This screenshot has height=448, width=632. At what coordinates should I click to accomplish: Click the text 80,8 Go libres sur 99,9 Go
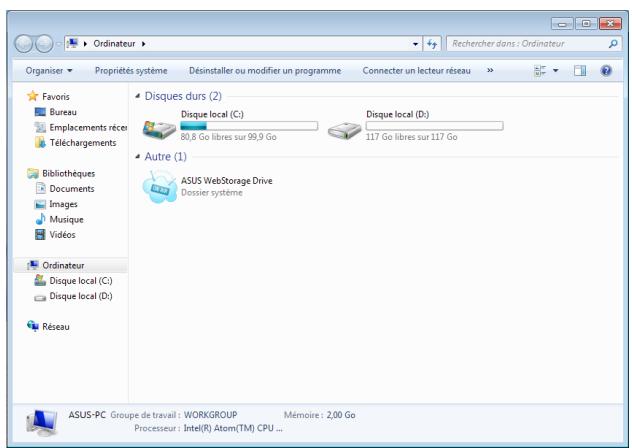tap(229, 137)
